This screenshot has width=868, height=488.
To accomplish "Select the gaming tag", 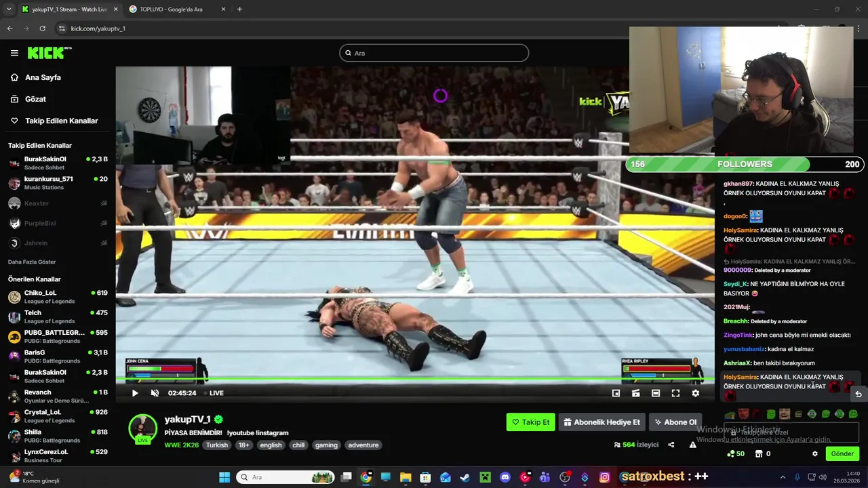I will 326,445.
